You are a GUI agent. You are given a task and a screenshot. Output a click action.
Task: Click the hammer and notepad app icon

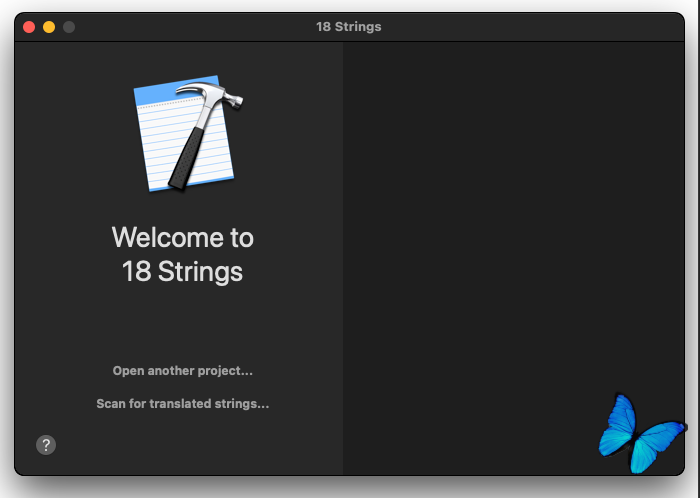point(188,133)
